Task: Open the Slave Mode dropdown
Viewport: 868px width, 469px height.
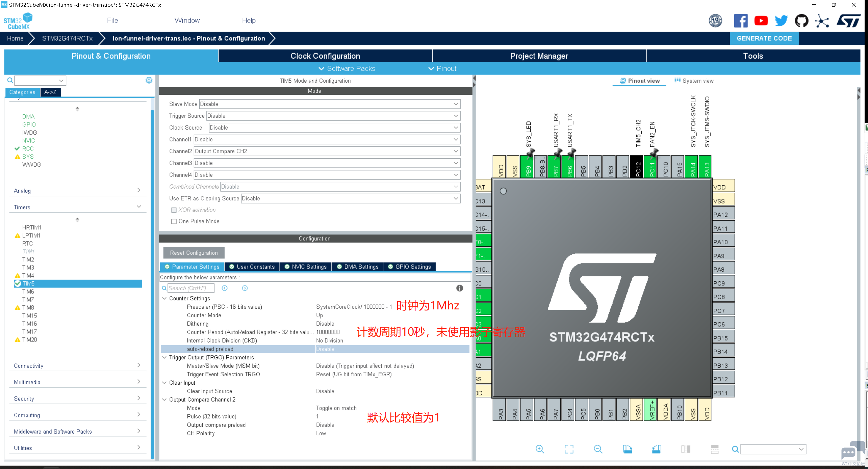Action: point(330,104)
